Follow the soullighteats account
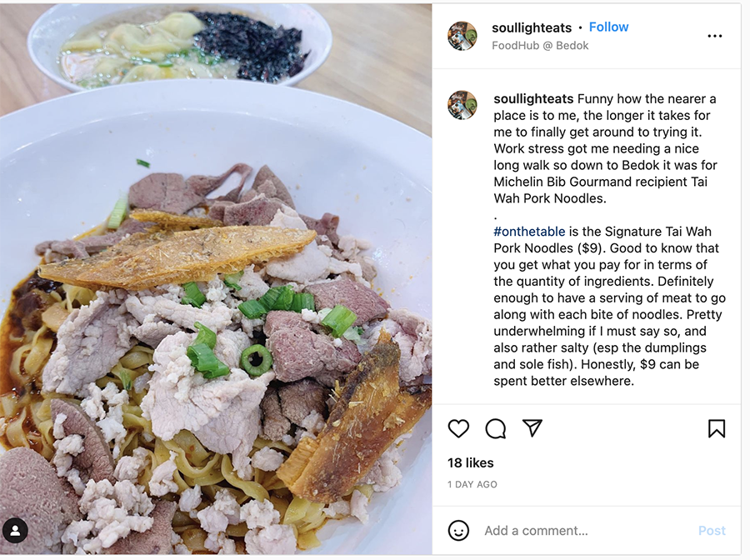The image size is (750, 560). tap(608, 27)
